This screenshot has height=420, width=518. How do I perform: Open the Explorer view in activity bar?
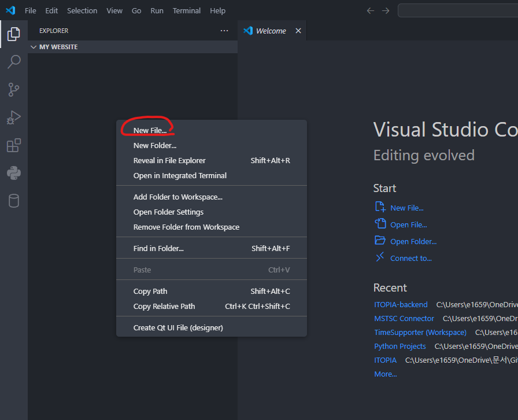pyautogui.click(x=13, y=34)
